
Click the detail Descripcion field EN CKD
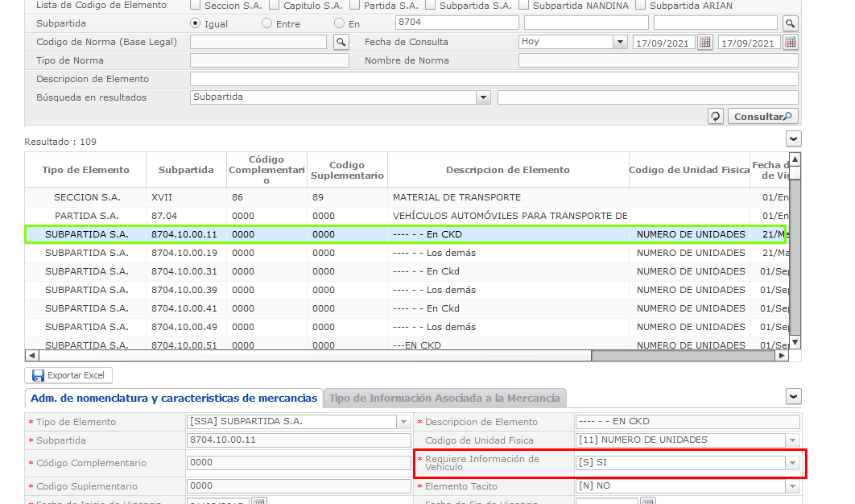coord(688,422)
